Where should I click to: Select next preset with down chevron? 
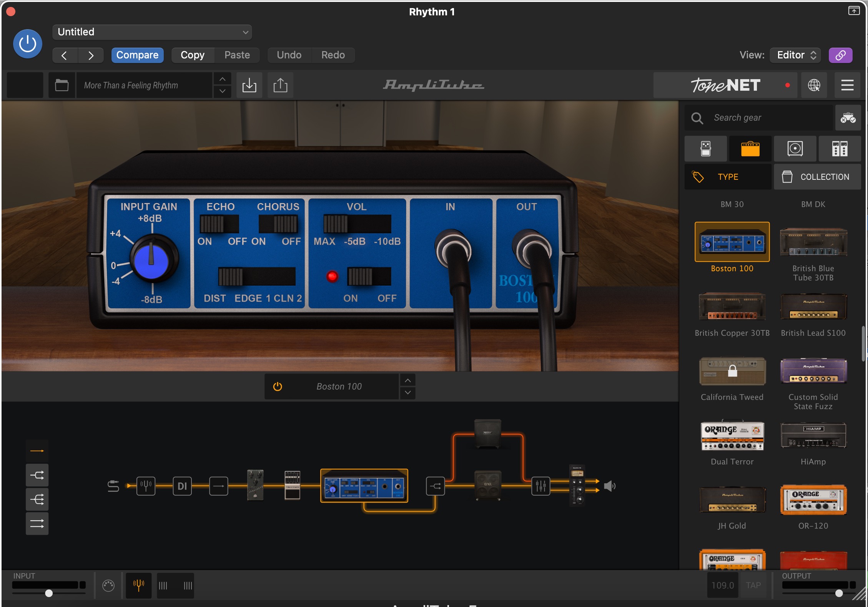click(222, 91)
